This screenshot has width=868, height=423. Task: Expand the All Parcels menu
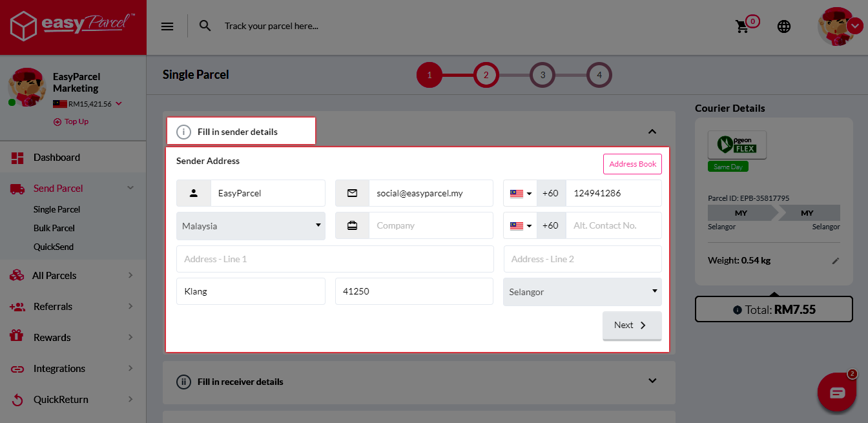(130, 275)
